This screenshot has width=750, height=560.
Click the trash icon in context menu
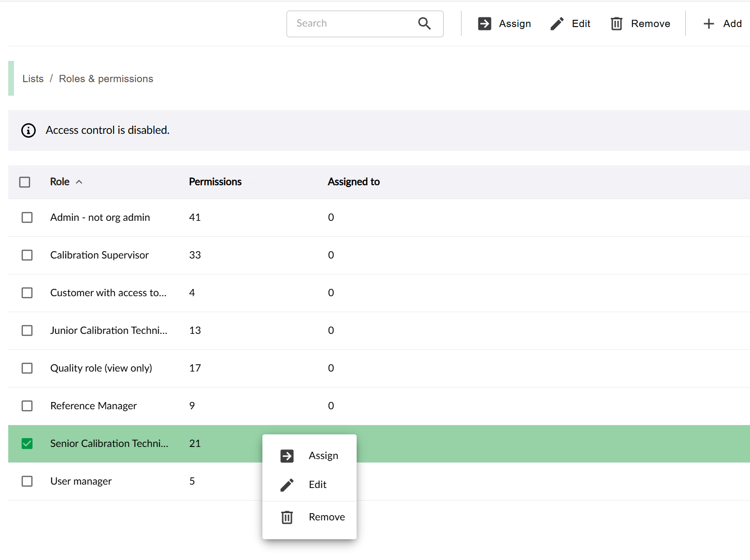pos(287,517)
